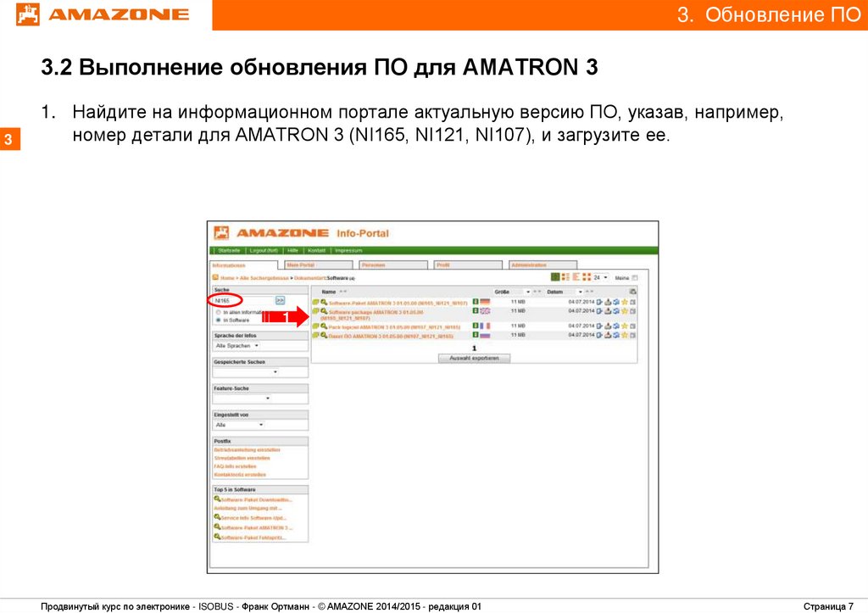Click the folder icon of the Russian AMATRON entry
The width and height of the screenshot is (868, 613).
tap(315, 336)
